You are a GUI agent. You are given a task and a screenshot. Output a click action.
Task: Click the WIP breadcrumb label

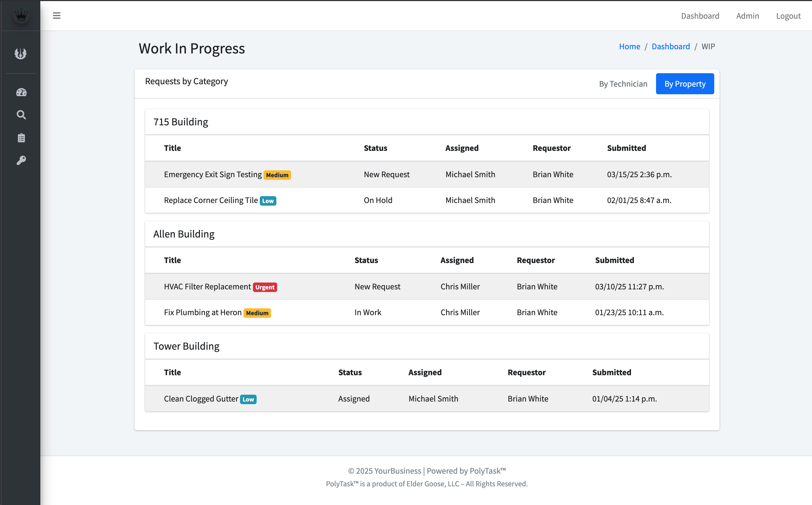[x=708, y=46]
